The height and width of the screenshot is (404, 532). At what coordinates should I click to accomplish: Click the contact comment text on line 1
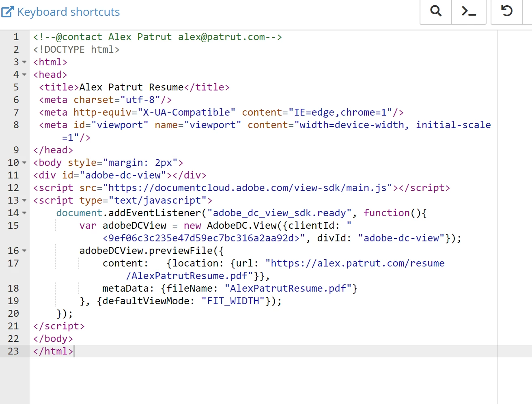coord(157,37)
